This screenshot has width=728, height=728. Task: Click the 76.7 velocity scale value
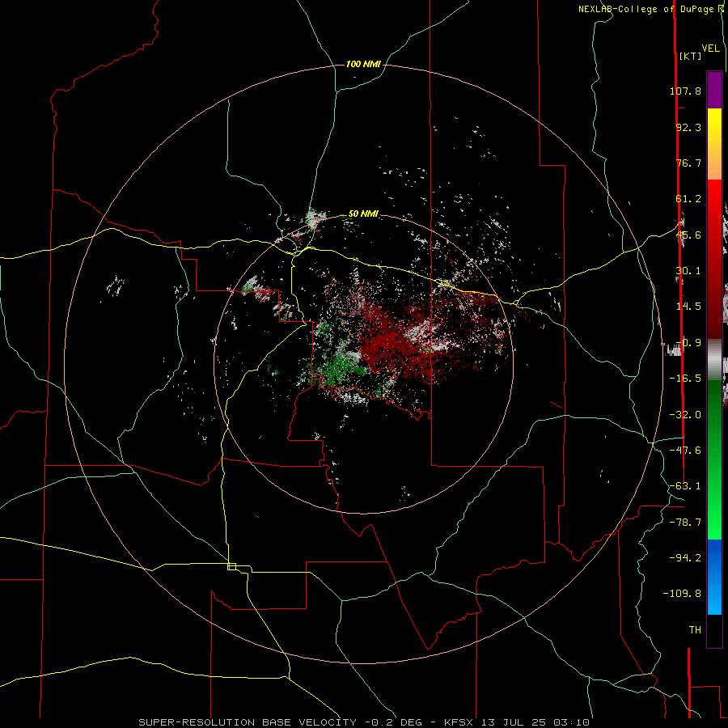point(688,163)
